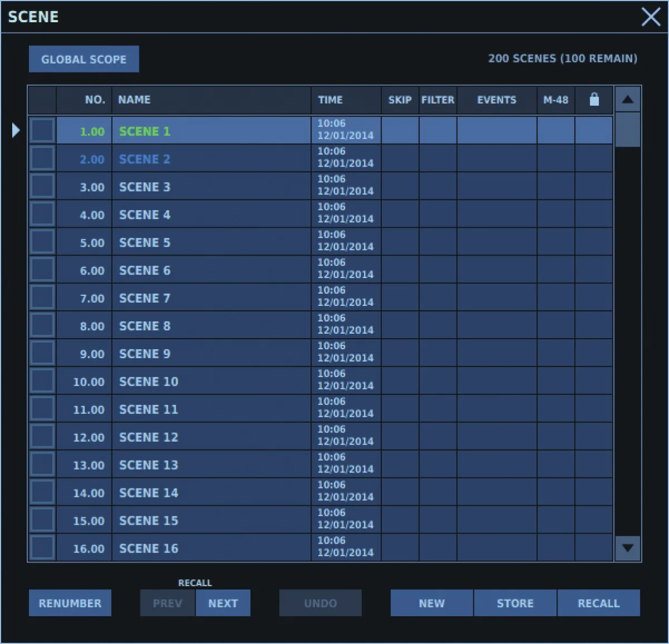Screen dimensions: 669x644
Task: Select the SCENE 3 name
Action: tap(145, 187)
